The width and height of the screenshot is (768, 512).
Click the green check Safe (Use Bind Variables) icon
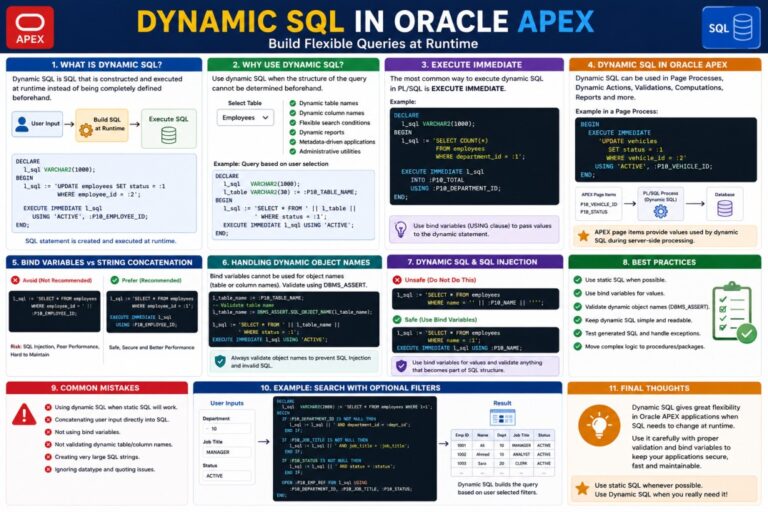[397, 319]
